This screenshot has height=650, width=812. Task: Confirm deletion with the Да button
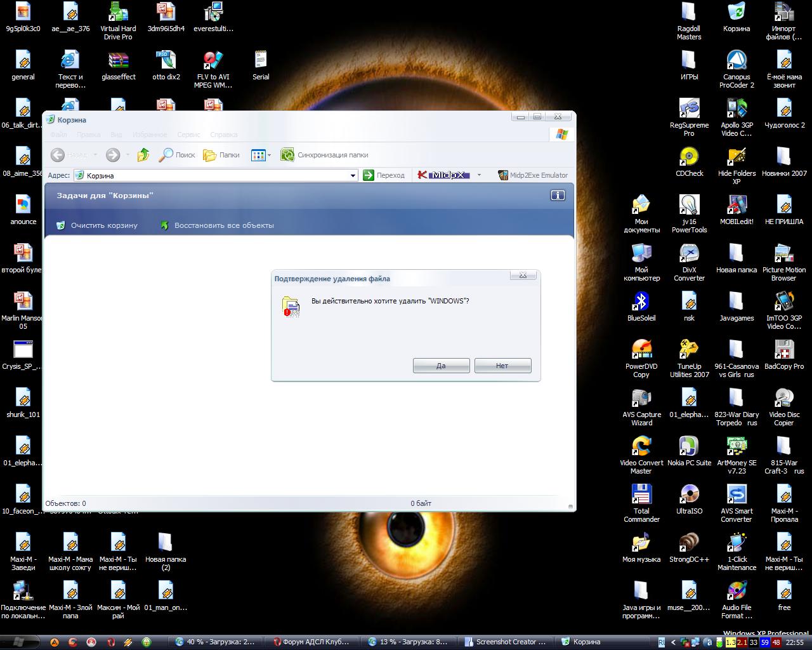pos(441,366)
